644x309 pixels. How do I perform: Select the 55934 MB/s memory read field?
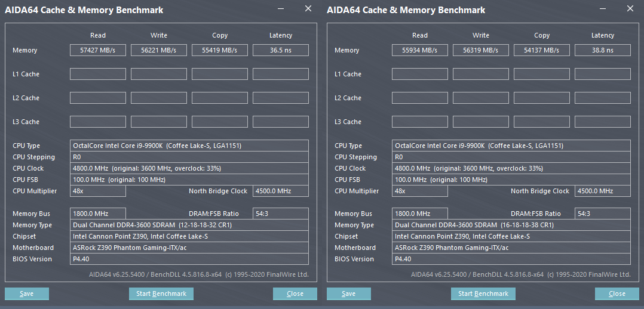tap(420, 50)
